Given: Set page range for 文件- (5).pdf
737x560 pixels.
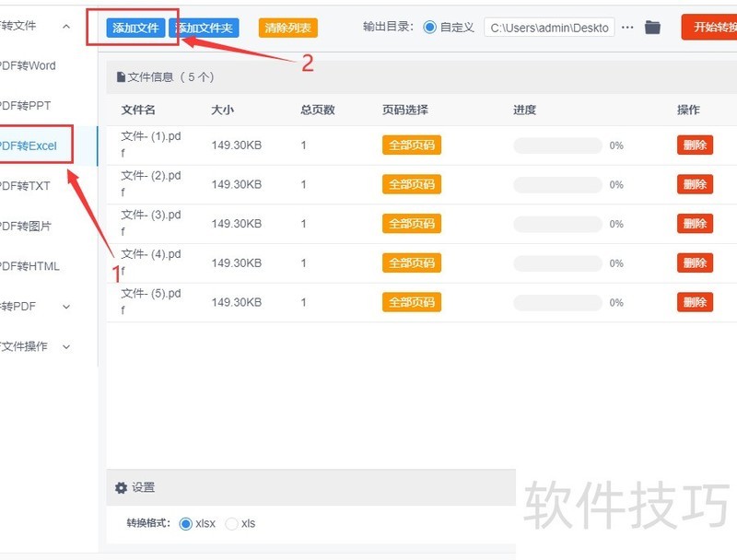Looking at the screenshot, I should (x=412, y=302).
